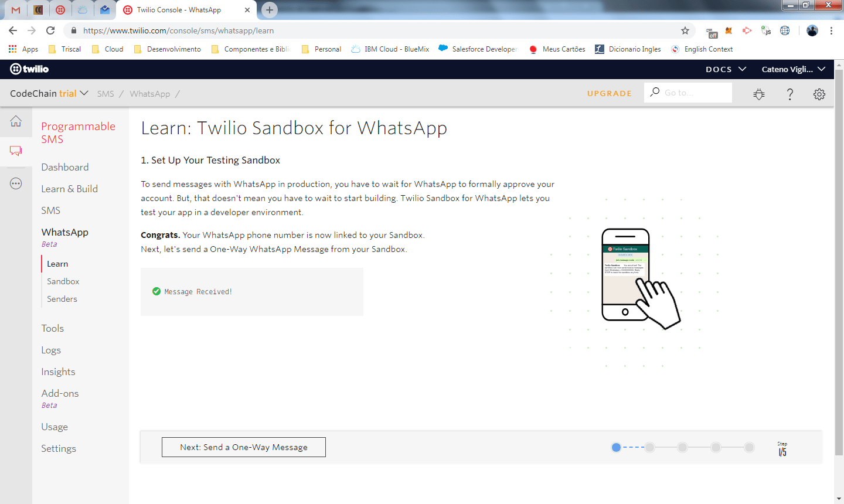Open the Cateno Vigli account menu
The height and width of the screenshot is (504, 844).
click(x=793, y=69)
